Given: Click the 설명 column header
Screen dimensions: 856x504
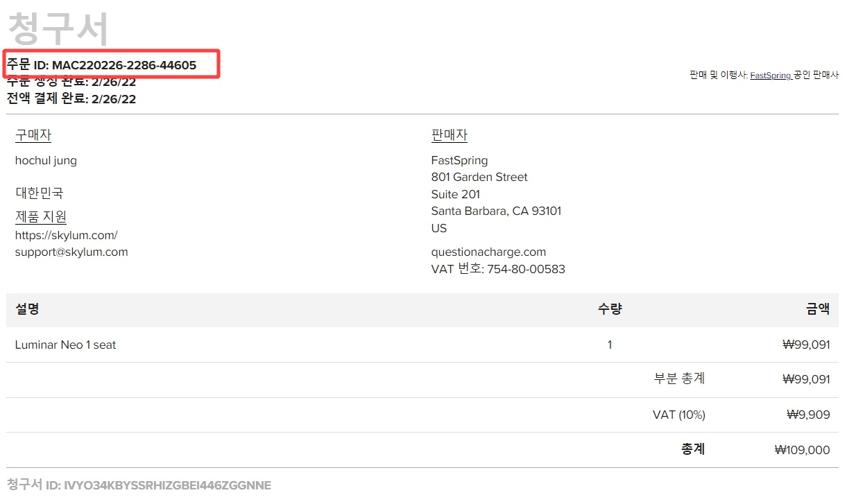Looking at the screenshot, I should coord(27,309).
